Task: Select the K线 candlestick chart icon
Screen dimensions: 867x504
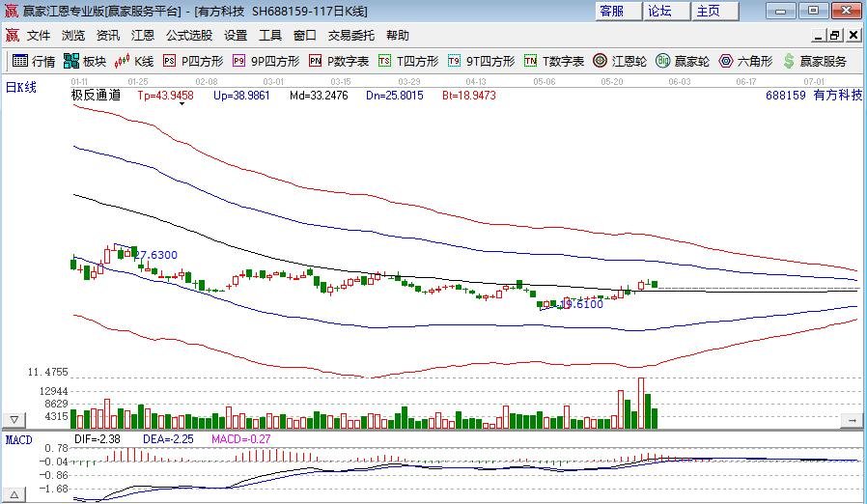Action: [134, 61]
